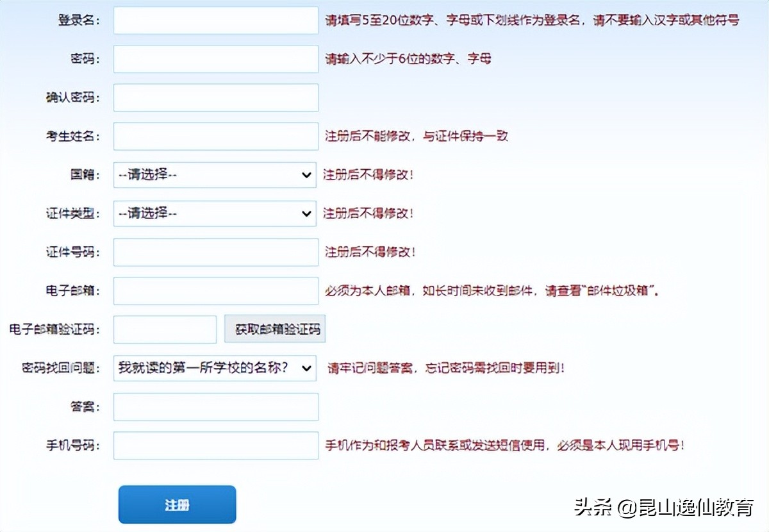The width and height of the screenshot is (769, 532).
Task: Click the 密码 password input field
Action: [215, 58]
